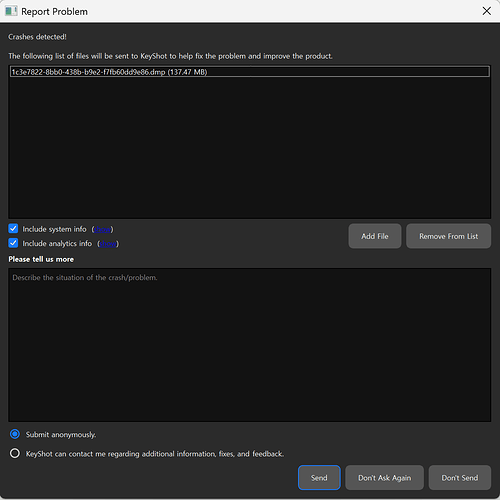The height and width of the screenshot is (500, 500).
Task: Focus the crash description text box
Action: (250, 345)
